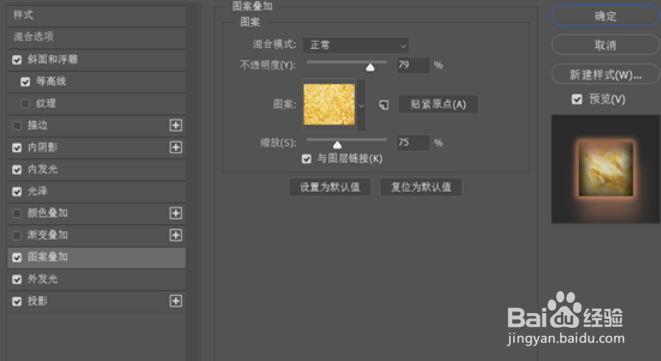Uncheck the 外发光 checkbox

tap(17, 279)
